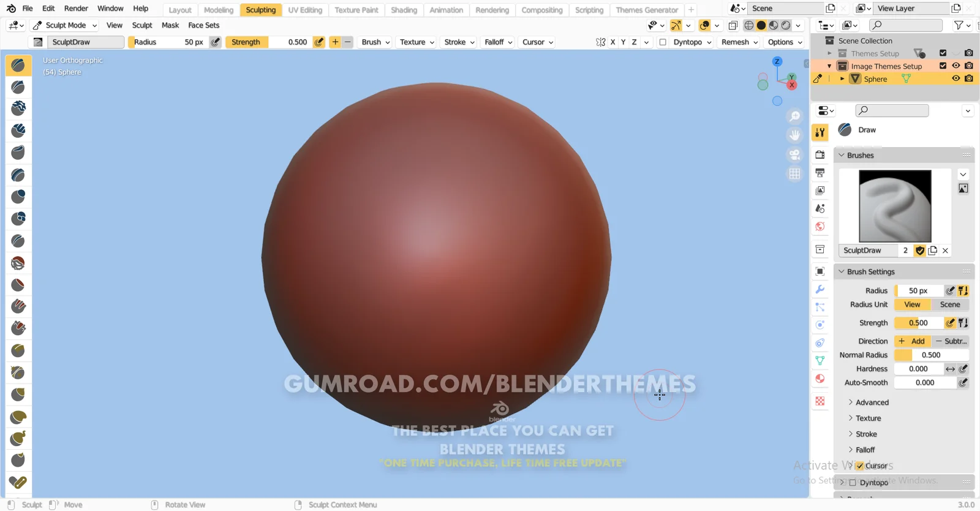Set brush Direction to Add
The image size is (980, 511).
(912, 341)
